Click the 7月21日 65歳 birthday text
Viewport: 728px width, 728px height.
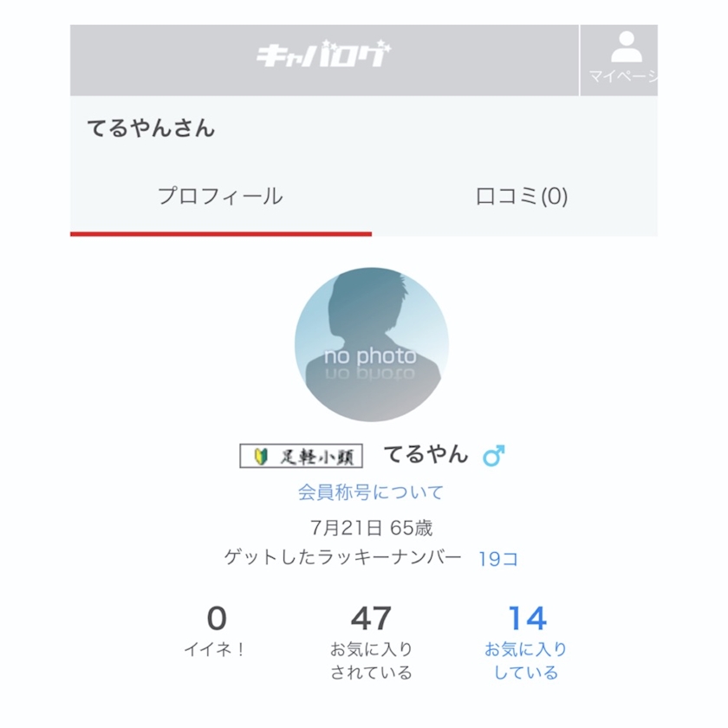pyautogui.click(x=371, y=527)
